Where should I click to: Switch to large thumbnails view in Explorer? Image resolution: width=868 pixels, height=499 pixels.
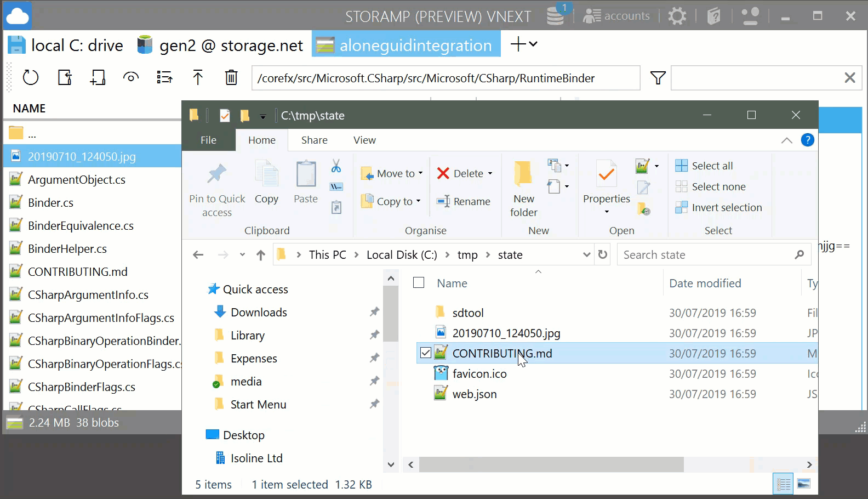pyautogui.click(x=804, y=484)
